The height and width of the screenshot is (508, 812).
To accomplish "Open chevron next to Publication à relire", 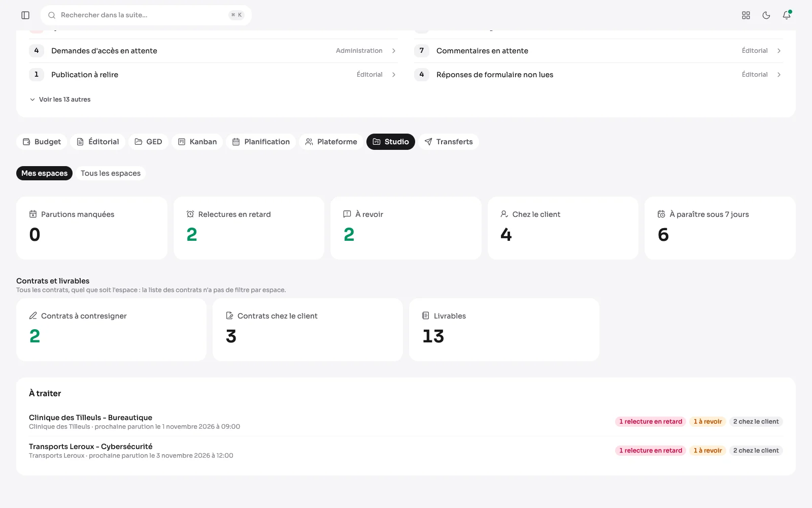I will (x=394, y=75).
